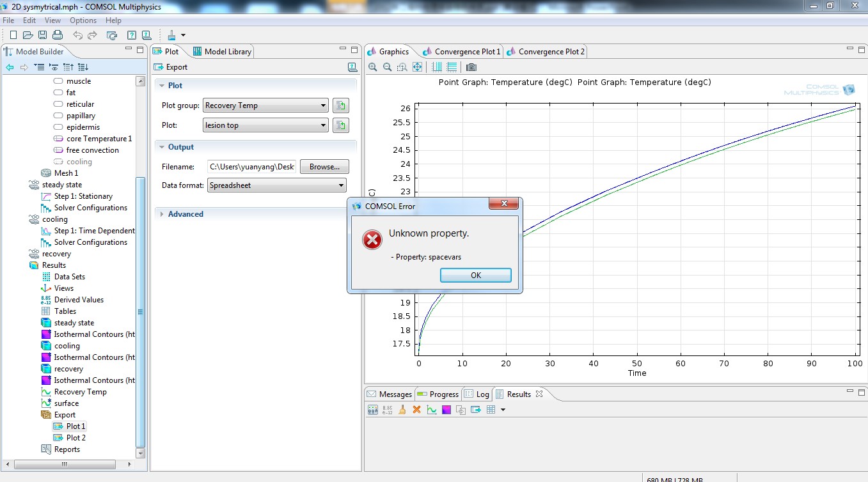This screenshot has width=868, height=482.
Task: Click the orange X delete icon in Results
Action: click(417, 410)
